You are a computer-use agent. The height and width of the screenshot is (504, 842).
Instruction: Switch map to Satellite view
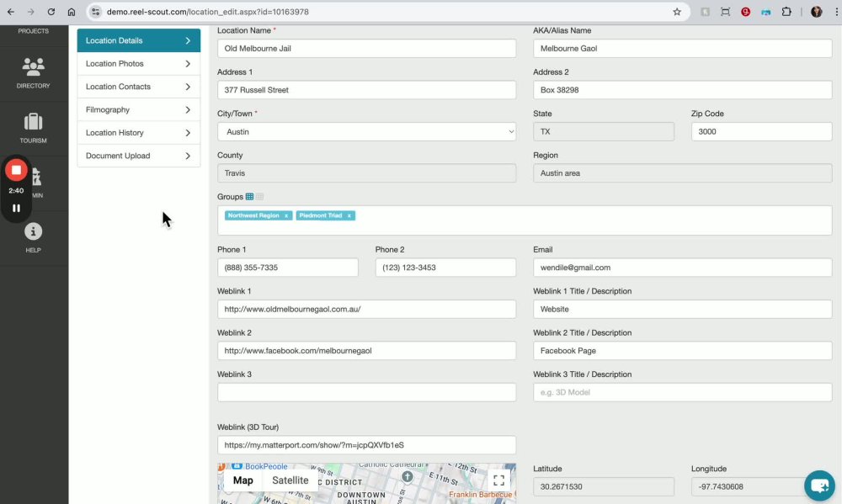(x=290, y=480)
